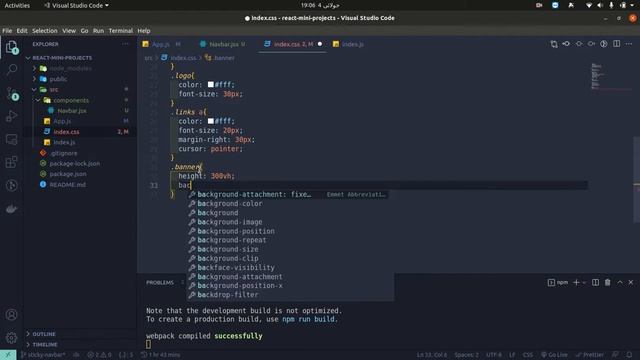Open the File menu
Viewport: 640px width, 360px height.
tap(7, 31)
